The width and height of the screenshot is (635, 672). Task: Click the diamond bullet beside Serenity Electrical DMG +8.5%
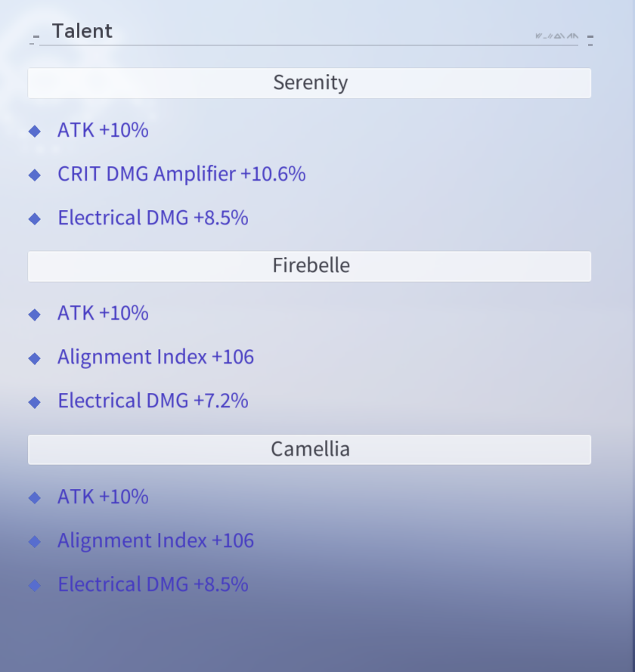35,218
